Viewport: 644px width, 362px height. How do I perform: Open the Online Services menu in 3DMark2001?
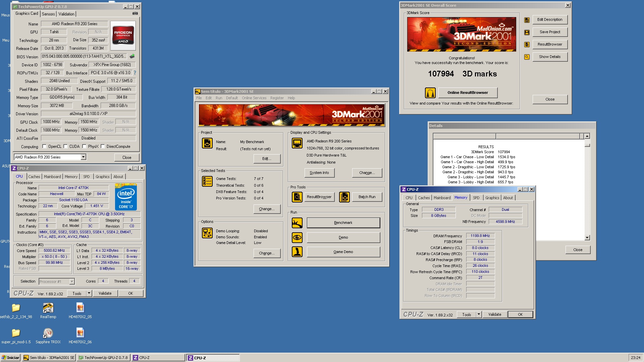click(x=254, y=98)
